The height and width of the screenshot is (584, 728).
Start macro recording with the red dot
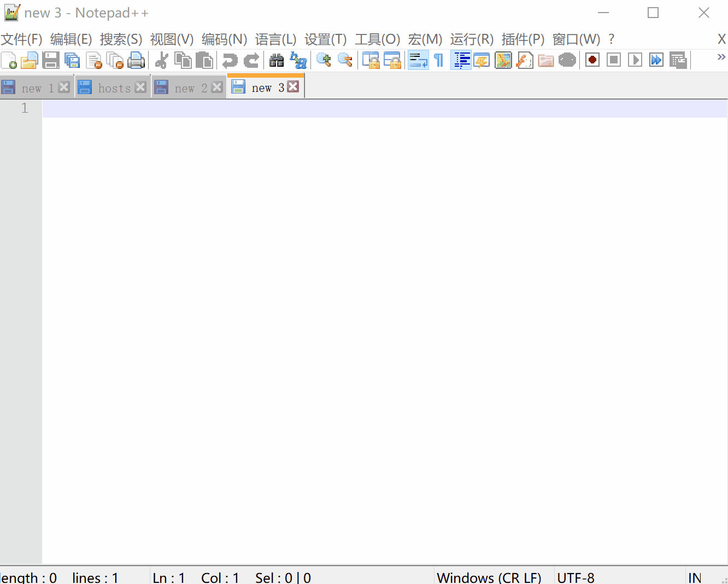(592, 60)
